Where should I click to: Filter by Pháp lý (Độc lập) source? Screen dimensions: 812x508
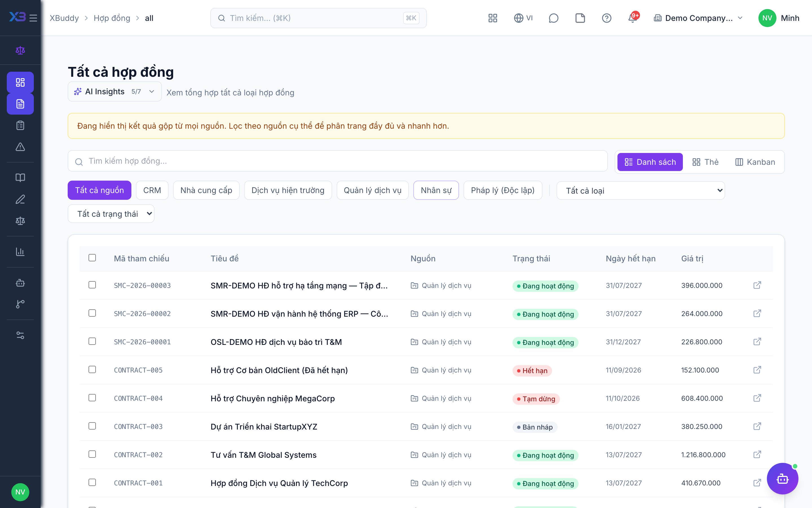pyautogui.click(x=503, y=190)
